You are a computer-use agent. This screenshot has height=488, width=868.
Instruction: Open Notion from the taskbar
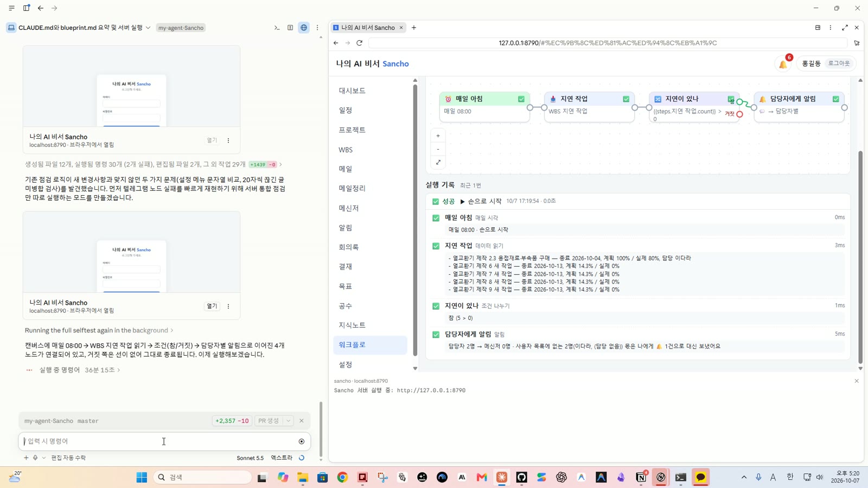641,477
